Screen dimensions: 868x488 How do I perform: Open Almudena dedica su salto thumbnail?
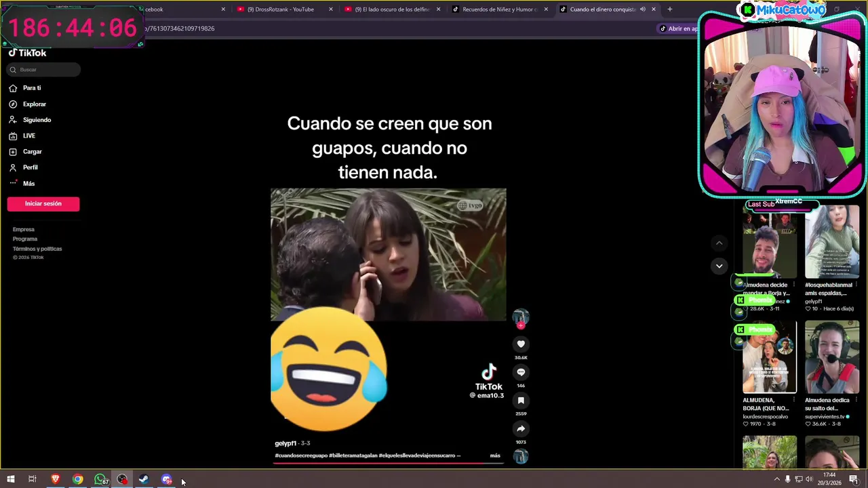[x=832, y=357]
